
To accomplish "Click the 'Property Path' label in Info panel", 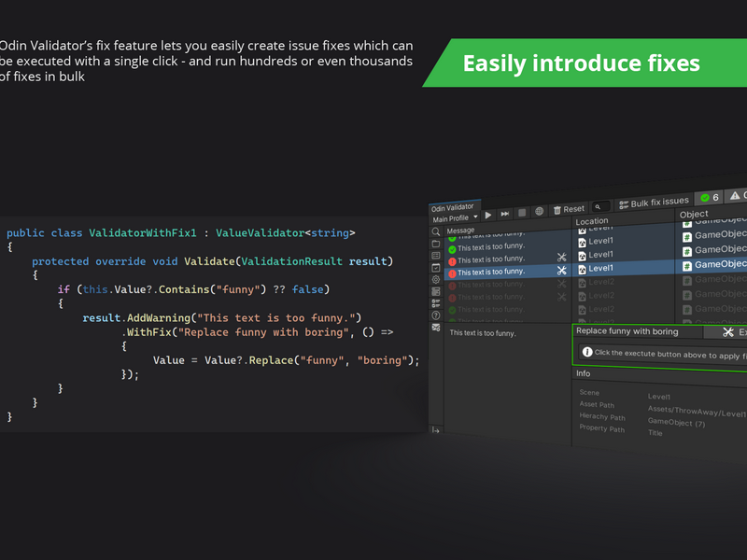I will 601,428.
